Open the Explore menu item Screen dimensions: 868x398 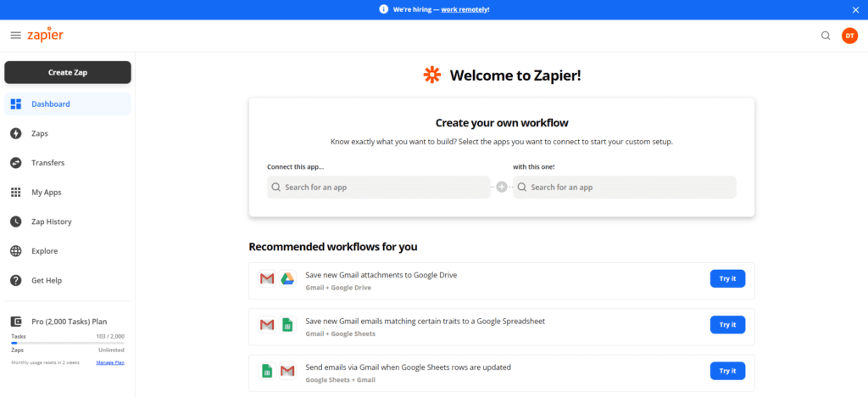45,251
